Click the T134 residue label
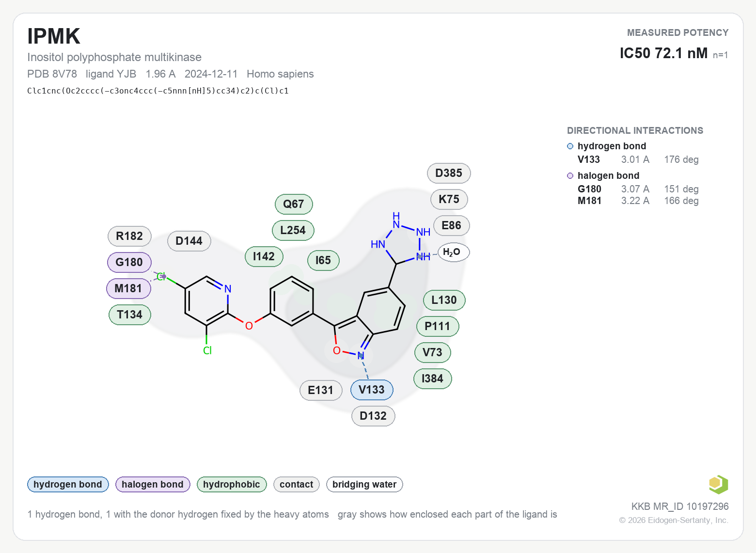 coord(130,315)
